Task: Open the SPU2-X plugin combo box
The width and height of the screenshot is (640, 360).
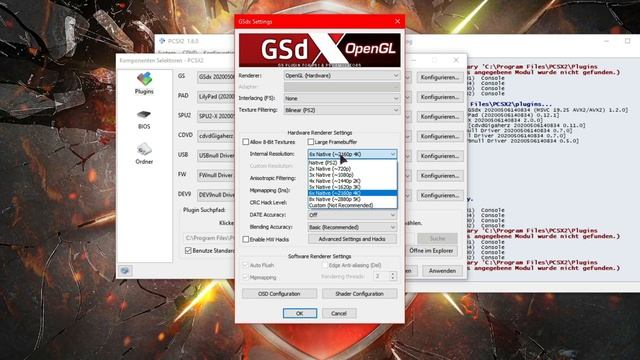Action: (x=216, y=116)
